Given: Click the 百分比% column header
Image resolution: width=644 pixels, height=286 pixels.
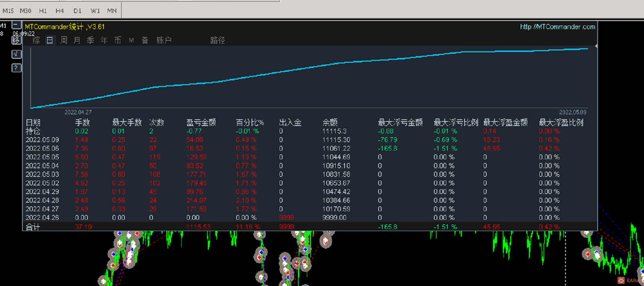Looking at the screenshot, I should click(x=250, y=123).
